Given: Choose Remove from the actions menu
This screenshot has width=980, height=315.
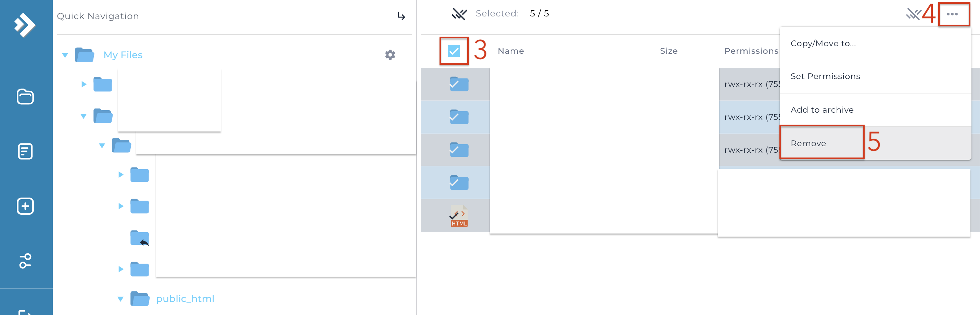Looking at the screenshot, I should (808, 143).
